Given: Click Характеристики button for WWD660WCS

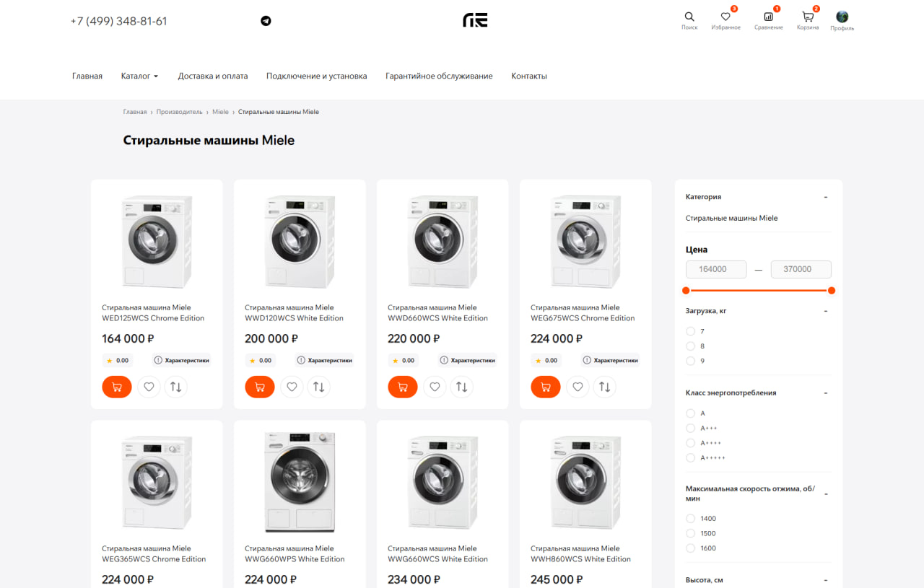Looking at the screenshot, I should [x=468, y=360].
